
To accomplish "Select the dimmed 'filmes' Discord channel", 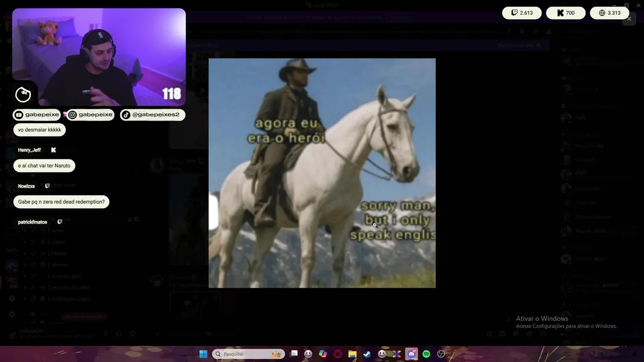I will pyautogui.click(x=57, y=253).
